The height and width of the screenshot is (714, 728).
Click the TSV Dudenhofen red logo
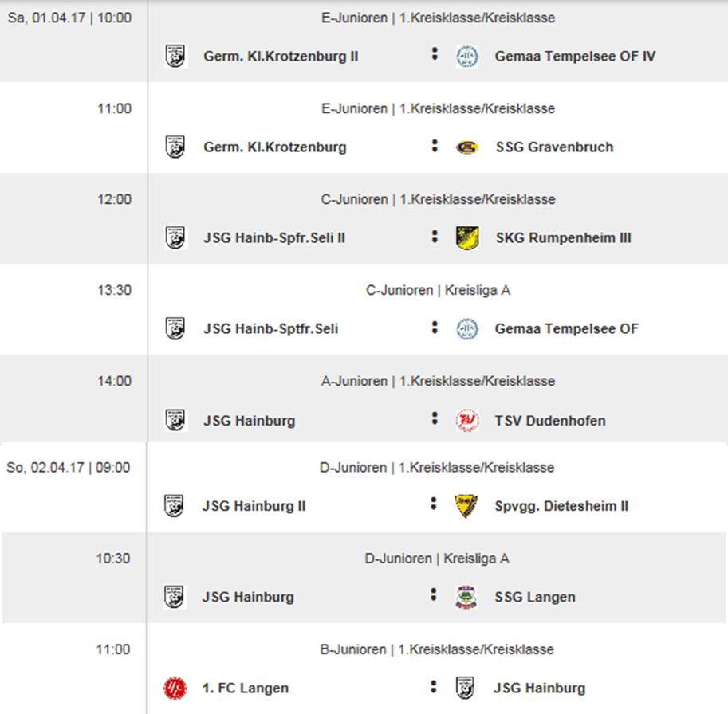pos(467,420)
